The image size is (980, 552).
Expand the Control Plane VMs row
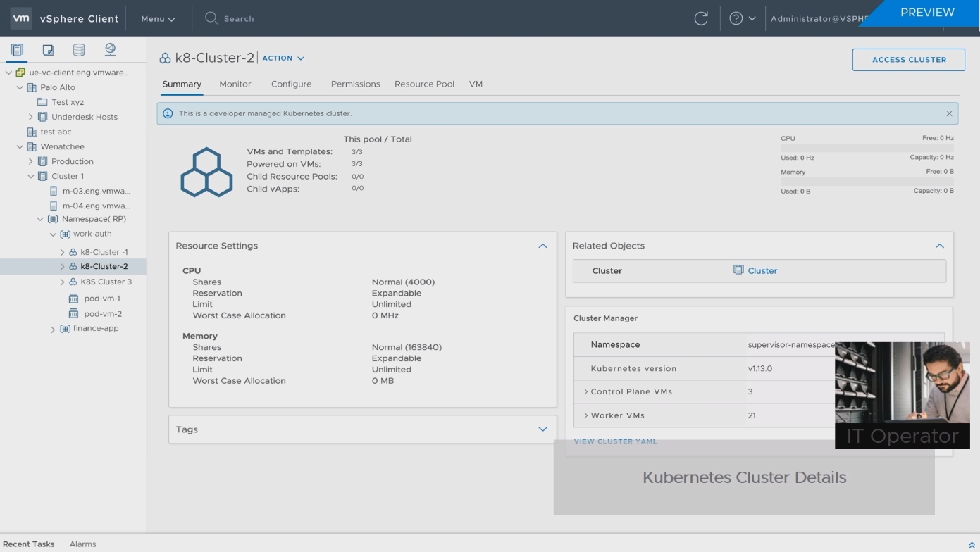tap(585, 391)
